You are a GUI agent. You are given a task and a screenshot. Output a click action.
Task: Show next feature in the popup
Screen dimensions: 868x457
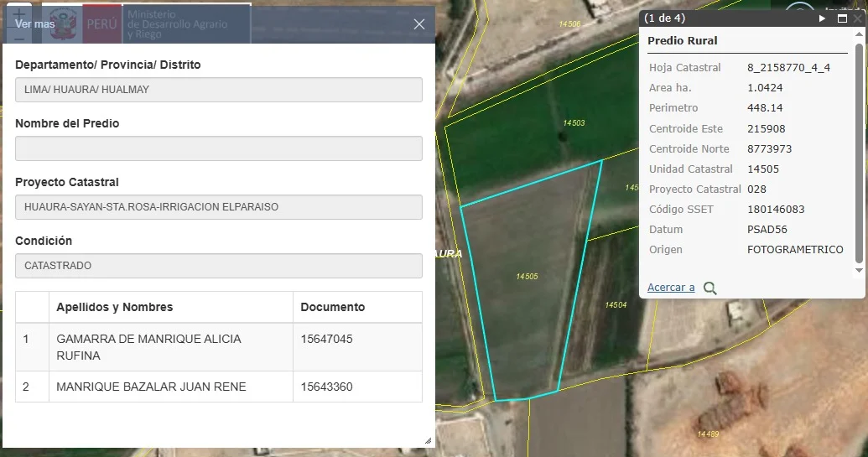pyautogui.click(x=823, y=18)
